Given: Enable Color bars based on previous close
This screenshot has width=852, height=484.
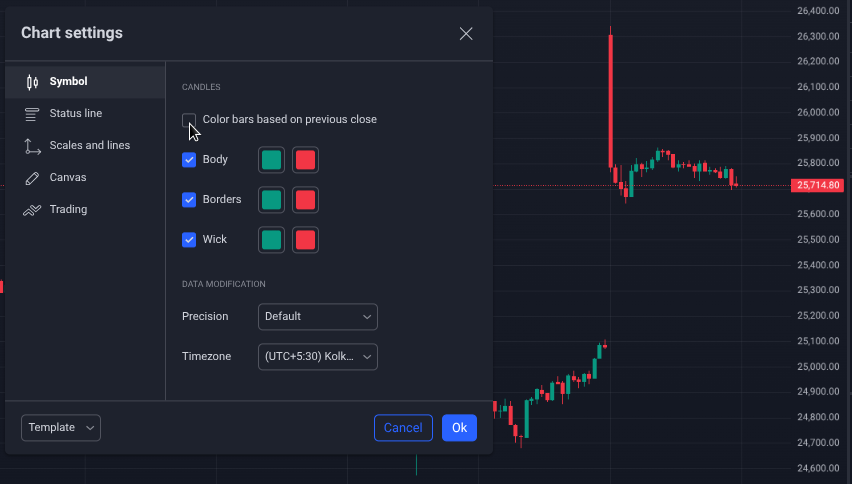Looking at the screenshot, I should [189, 120].
